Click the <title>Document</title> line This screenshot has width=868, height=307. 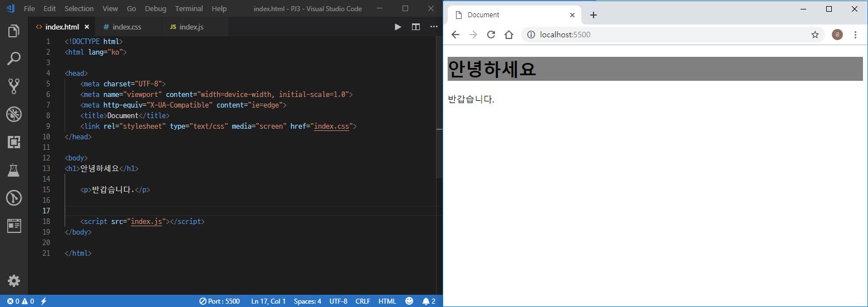[x=125, y=115]
